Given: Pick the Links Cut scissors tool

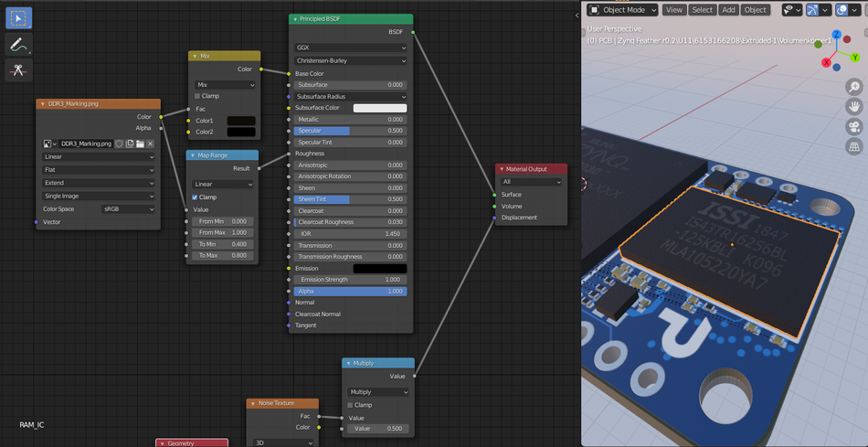Looking at the screenshot, I should tap(19, 70).
